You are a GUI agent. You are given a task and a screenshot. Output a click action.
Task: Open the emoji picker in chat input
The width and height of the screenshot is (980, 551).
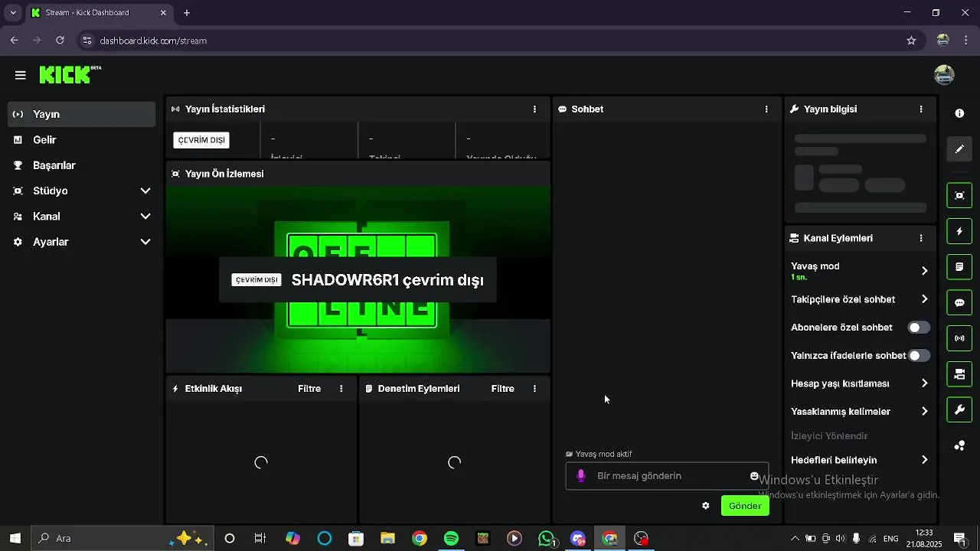(x=754, y=476)
